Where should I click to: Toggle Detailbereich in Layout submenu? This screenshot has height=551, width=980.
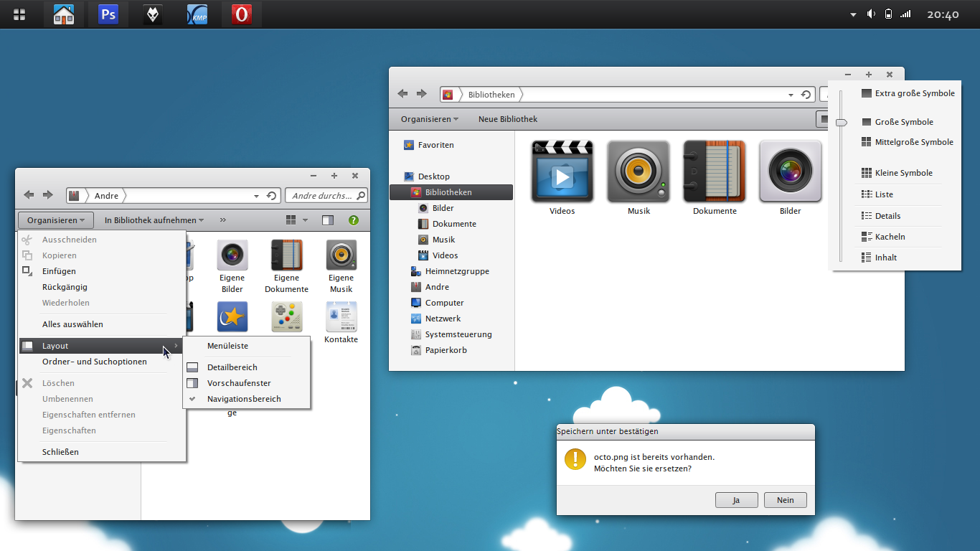(247, 367)
